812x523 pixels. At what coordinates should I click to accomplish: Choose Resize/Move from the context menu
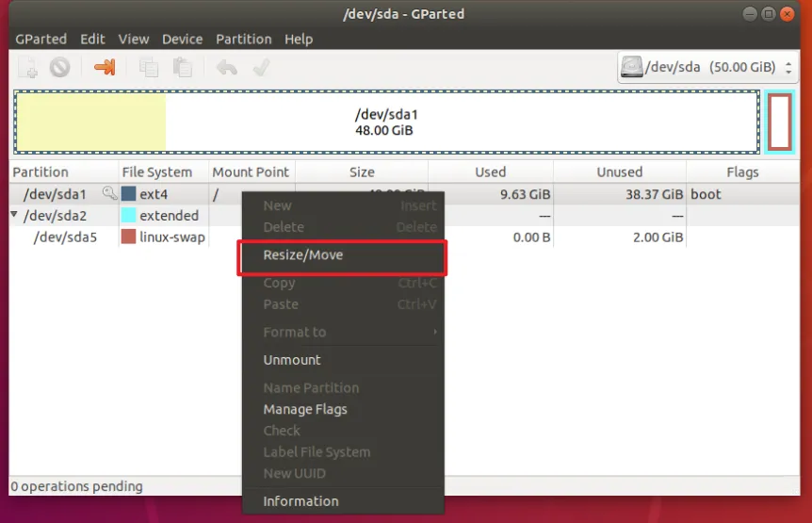(x=343, y=255)
